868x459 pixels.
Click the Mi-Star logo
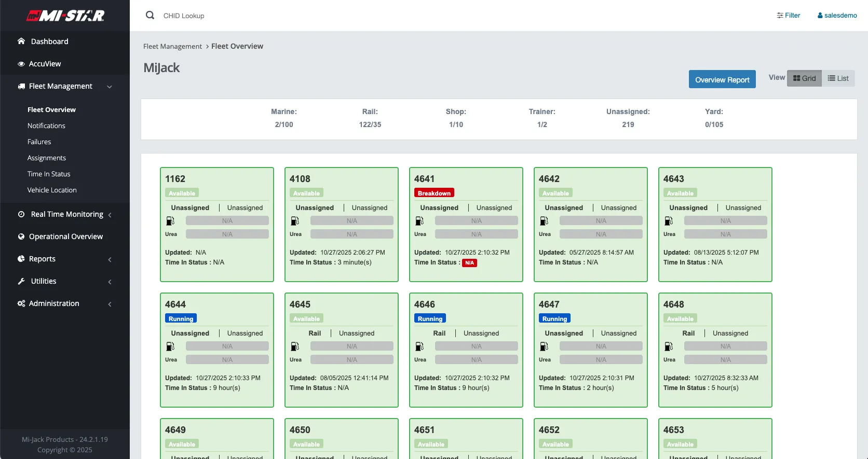65,16
